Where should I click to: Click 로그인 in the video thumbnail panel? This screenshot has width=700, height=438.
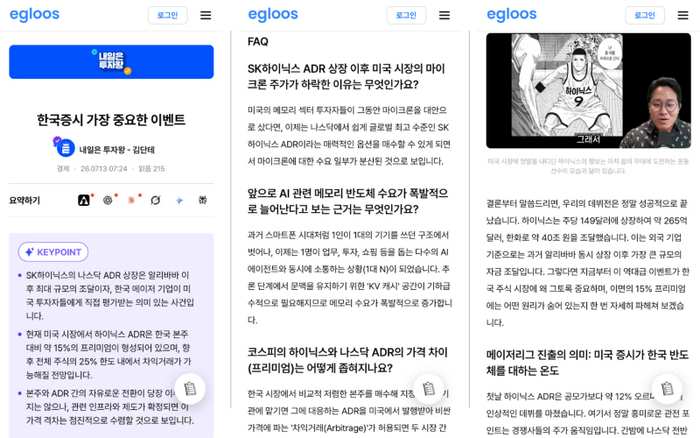pos(645,15)
